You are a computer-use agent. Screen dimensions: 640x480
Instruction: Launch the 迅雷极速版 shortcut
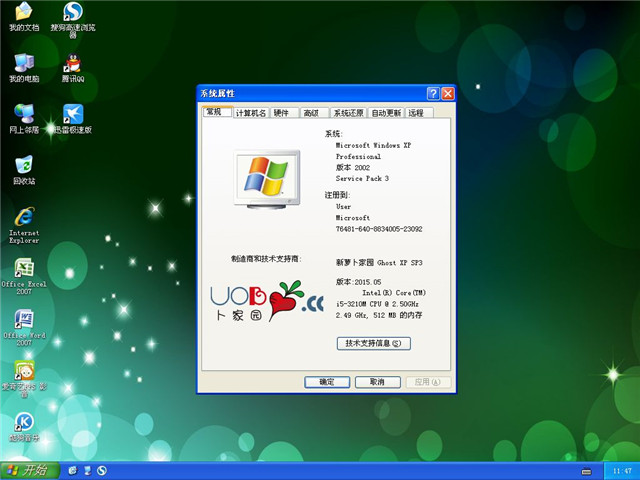73,119
